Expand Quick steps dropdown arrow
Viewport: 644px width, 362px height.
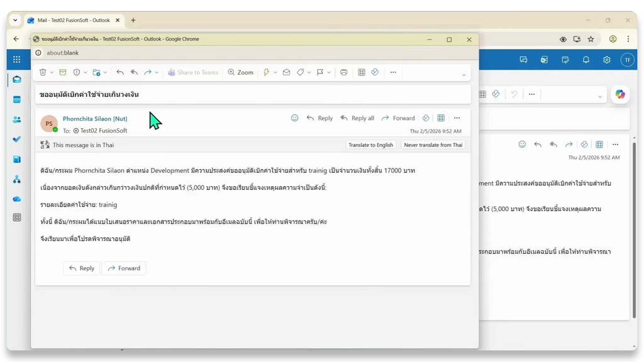pyautogui.click(x=275, y=73)
